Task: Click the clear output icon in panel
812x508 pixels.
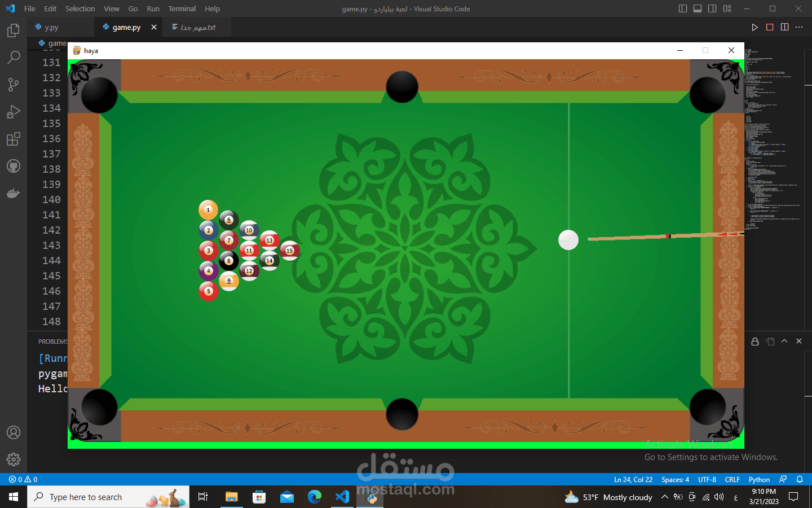Action: (770, 341)
